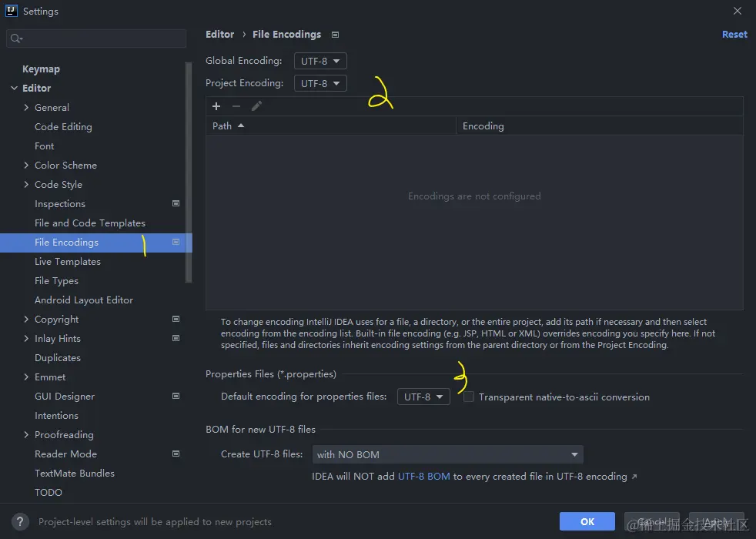
Task: Click the project icon on GUI Designer row
Action: [x=176, y=397]
